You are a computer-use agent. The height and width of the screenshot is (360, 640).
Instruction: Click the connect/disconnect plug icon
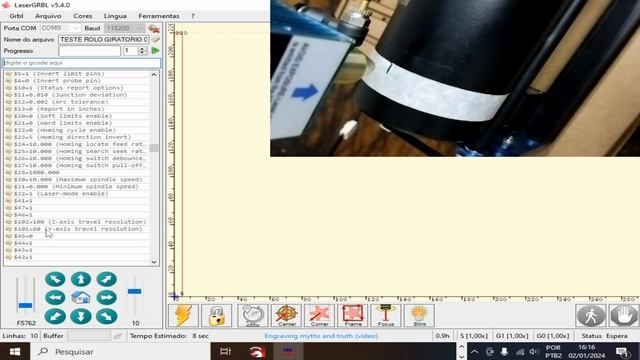pos(154,28)
